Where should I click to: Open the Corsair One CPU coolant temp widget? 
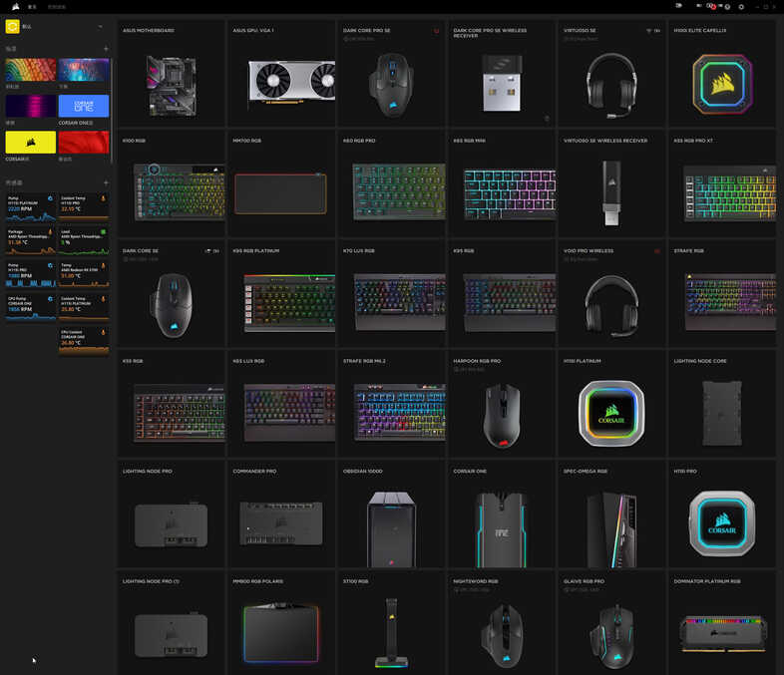point(84,341)
